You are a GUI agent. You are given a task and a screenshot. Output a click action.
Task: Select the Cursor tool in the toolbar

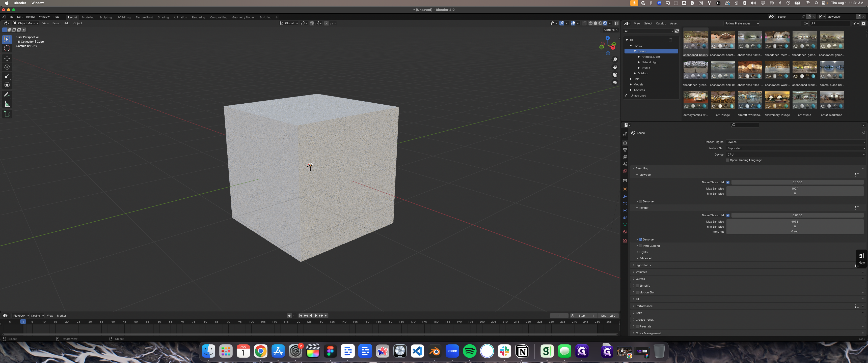(7, 48)
